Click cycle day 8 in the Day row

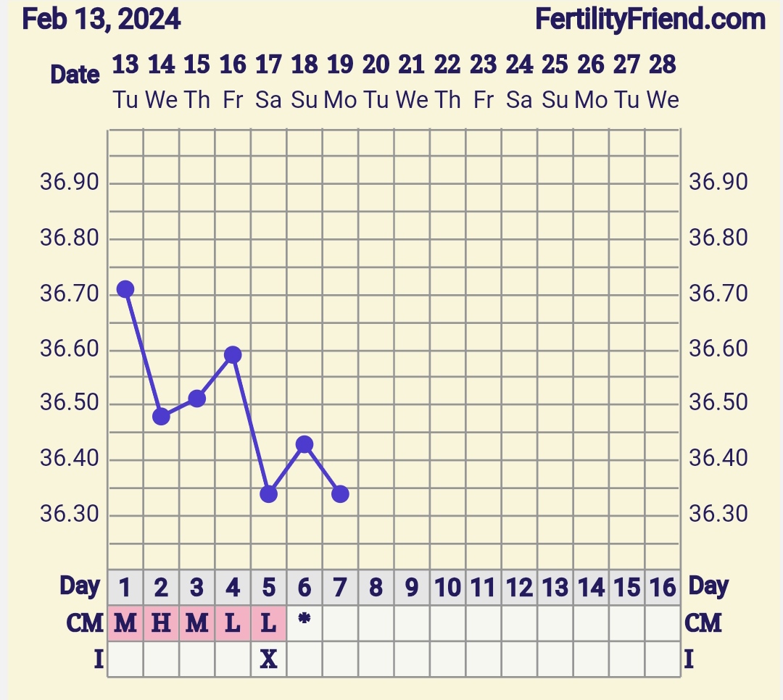[376, 587]
